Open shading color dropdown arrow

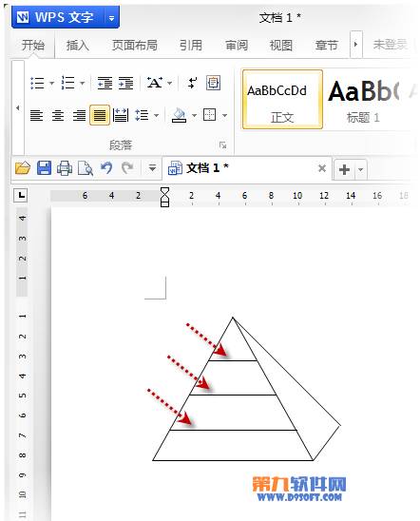coord(194,116)
